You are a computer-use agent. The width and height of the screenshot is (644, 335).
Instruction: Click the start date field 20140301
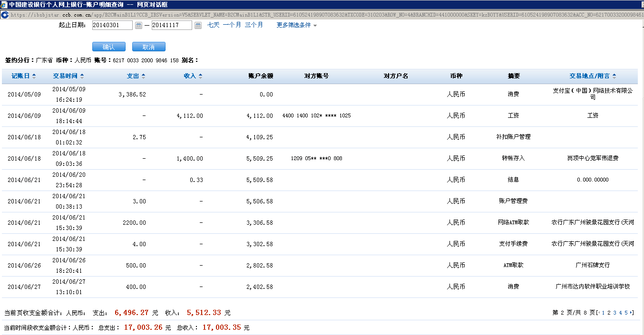(x=112, y=25)
